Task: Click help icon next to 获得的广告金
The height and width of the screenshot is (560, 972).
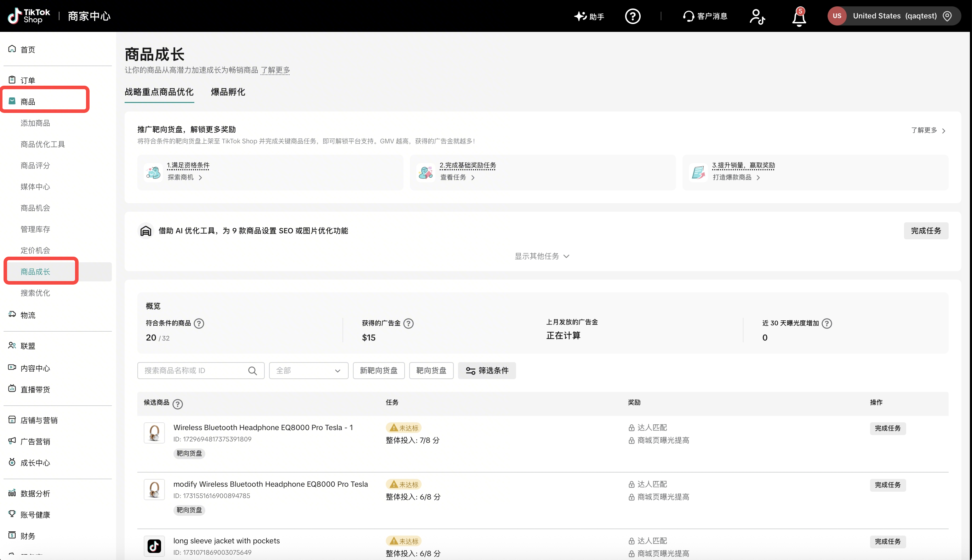Action: [x=408, y=324]
